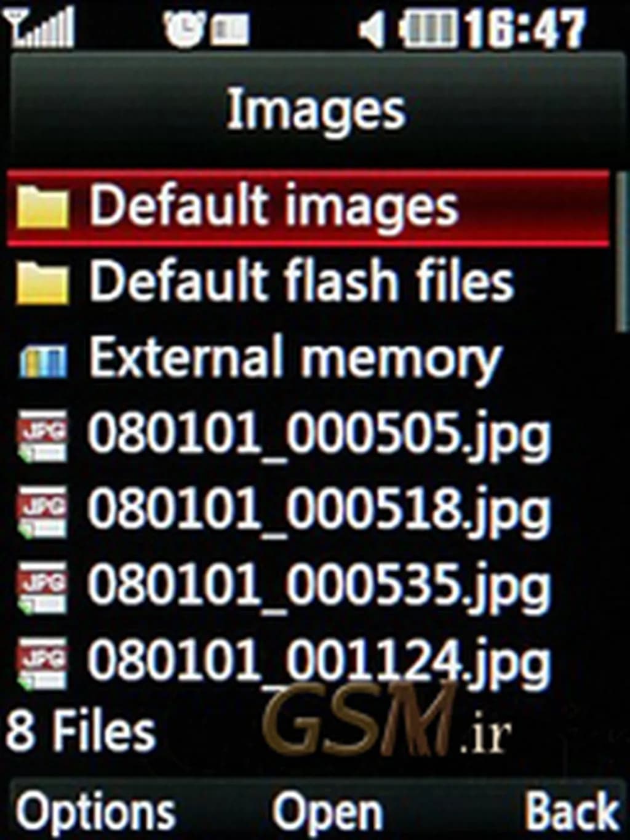Select file 080101_000518.jpg
Screen dimensions: 630x840
309,511
